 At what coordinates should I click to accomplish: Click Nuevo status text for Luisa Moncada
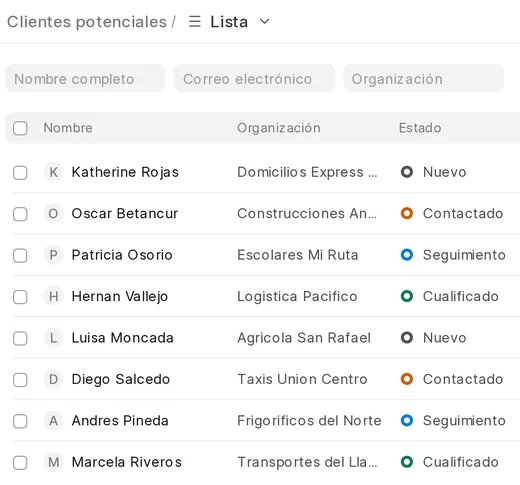(444, 338)
